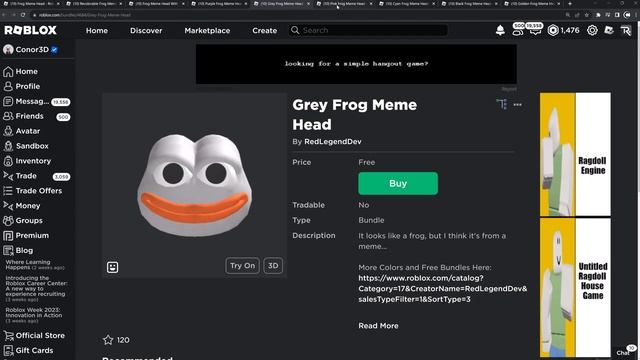
Task: Open the Marketplace navigation tab
Action: click(207, 31)
